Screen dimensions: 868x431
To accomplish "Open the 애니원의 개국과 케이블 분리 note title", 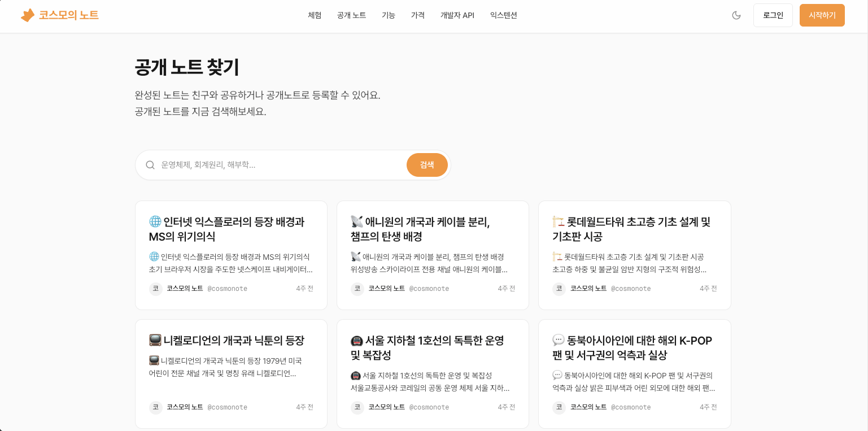I will [421, 229].
